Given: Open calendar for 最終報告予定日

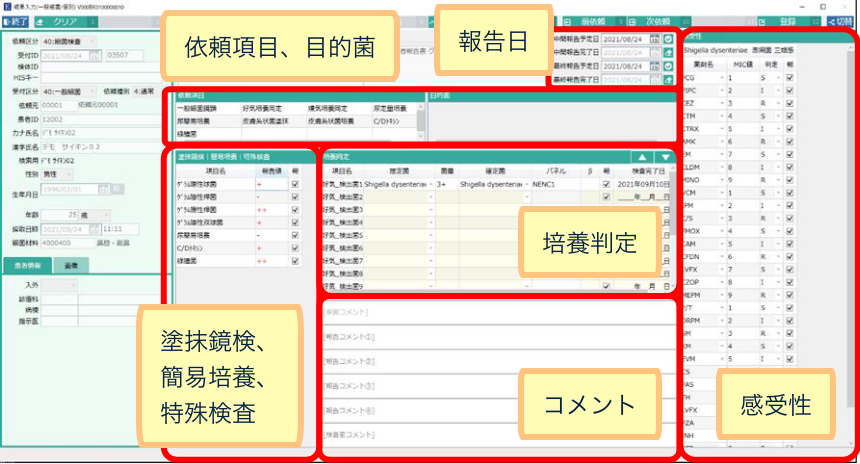Looking at the screenshot, I should pyautogui.click(x=656, y=66).
